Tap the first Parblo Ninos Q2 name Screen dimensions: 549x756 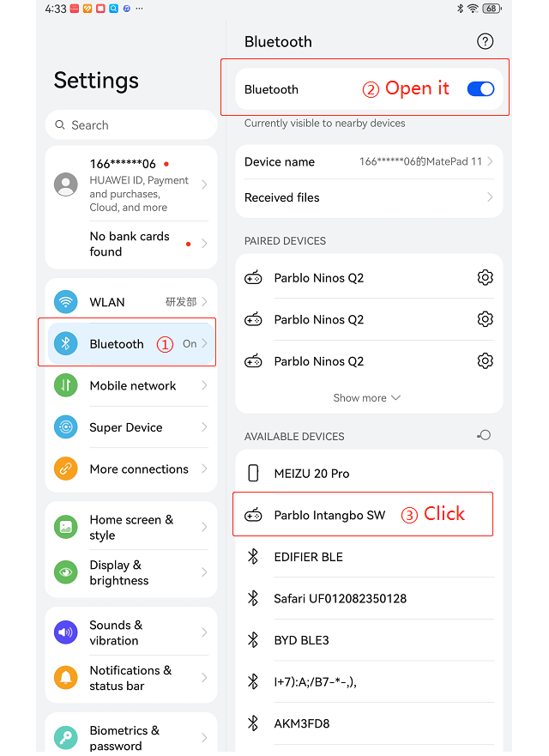point(318,278)
